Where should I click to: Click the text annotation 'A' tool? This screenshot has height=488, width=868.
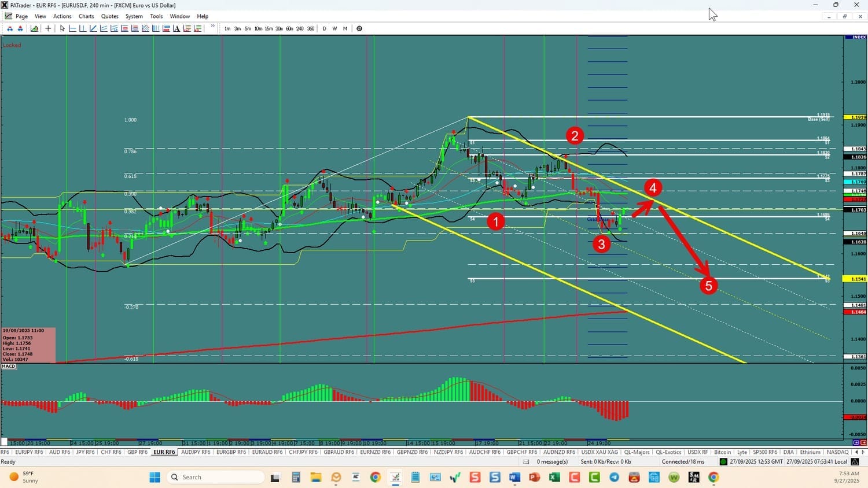pyautogui.click(x=176, y=28)
